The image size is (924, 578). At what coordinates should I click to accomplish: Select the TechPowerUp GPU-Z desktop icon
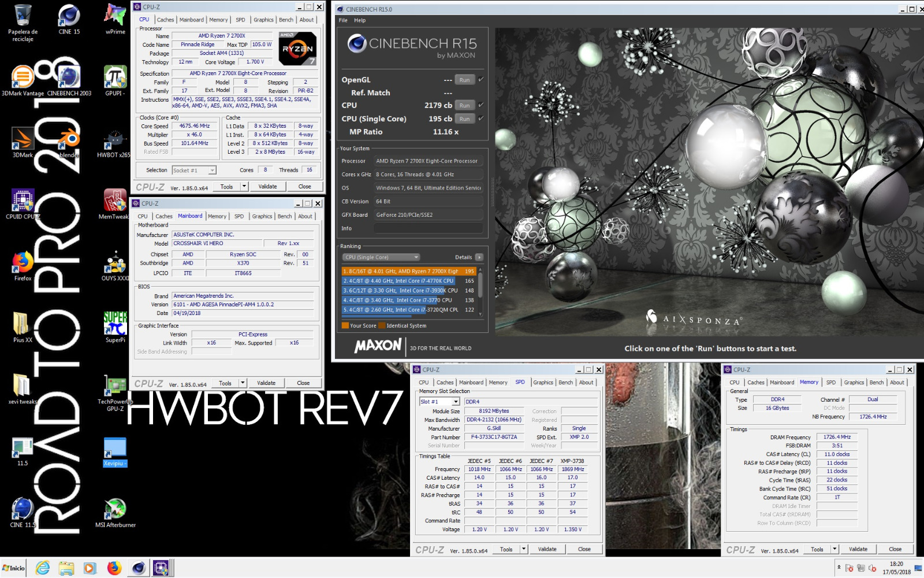click(115, 393)
